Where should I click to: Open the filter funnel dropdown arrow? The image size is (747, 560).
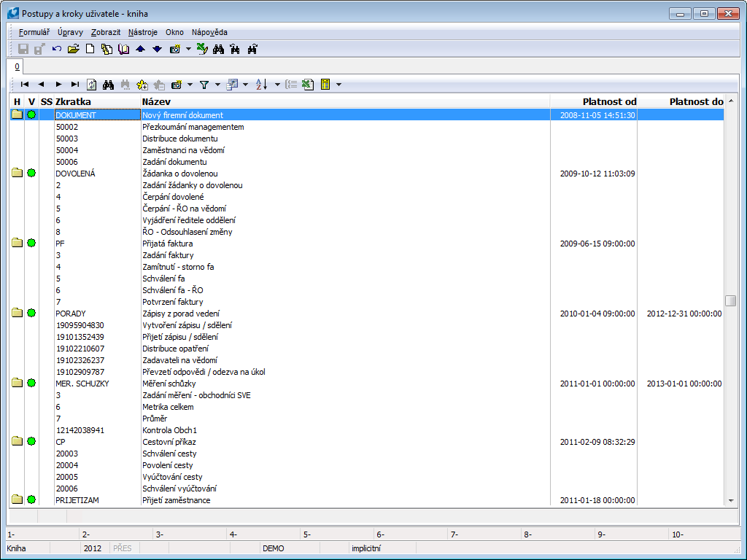[217, 85]
